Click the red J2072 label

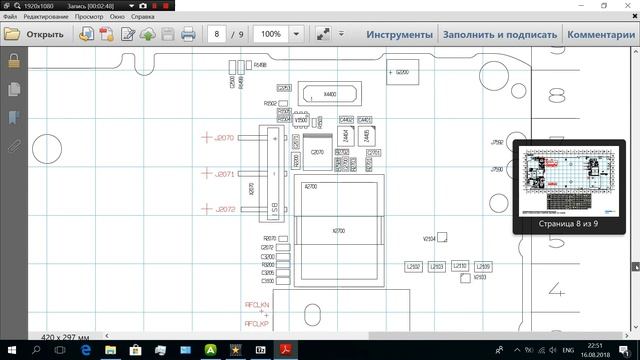tap(225, 209)
